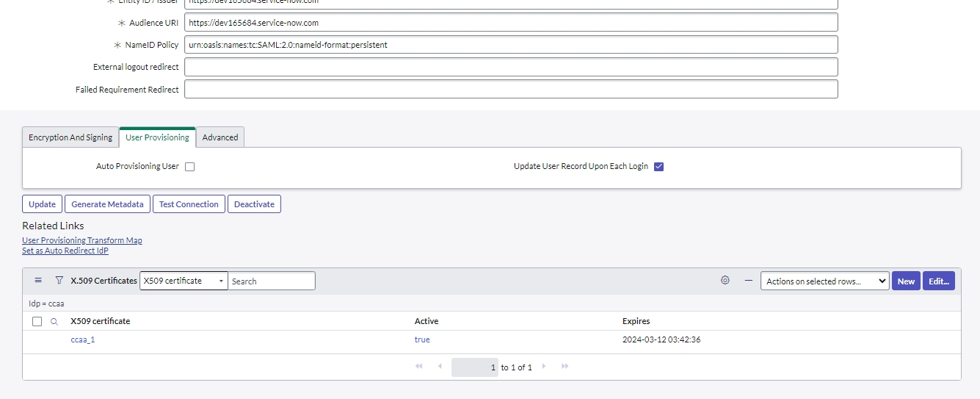Collapse the list using the minus icon
980x399 pixels.
pyautogui.click(x=748, y=281)
